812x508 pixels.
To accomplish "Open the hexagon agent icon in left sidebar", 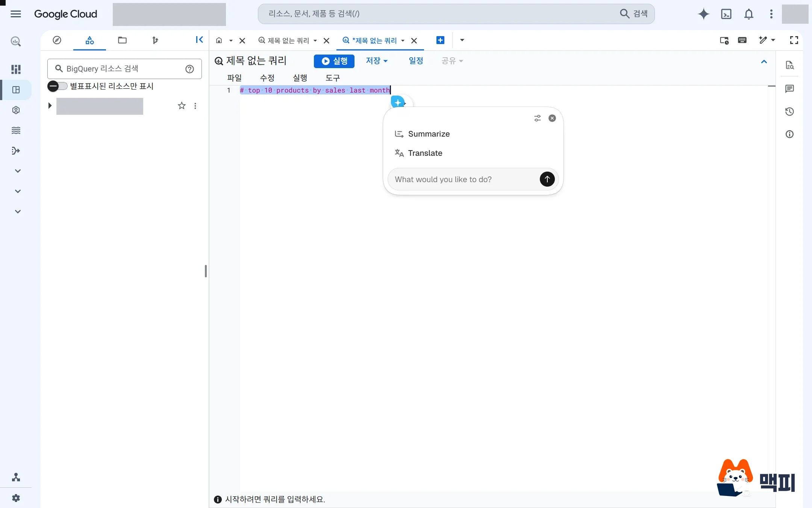I will pyautogui.click(x=16, y=110).
